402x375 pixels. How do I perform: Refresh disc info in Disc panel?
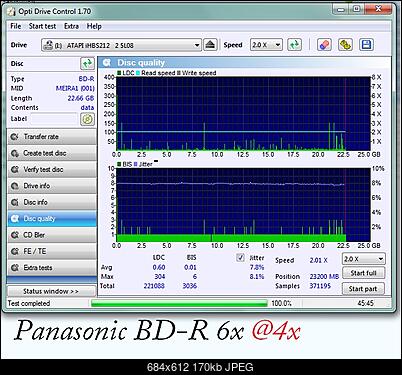tap(87, 64)
